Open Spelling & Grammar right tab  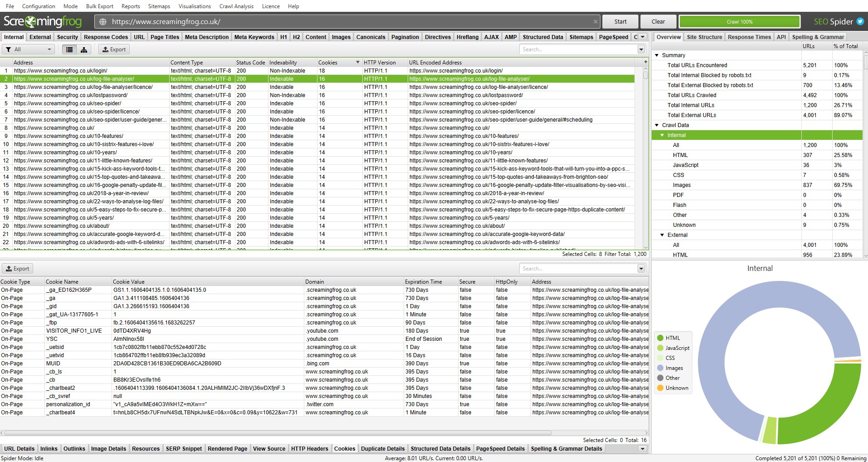(x=818, y=37)
